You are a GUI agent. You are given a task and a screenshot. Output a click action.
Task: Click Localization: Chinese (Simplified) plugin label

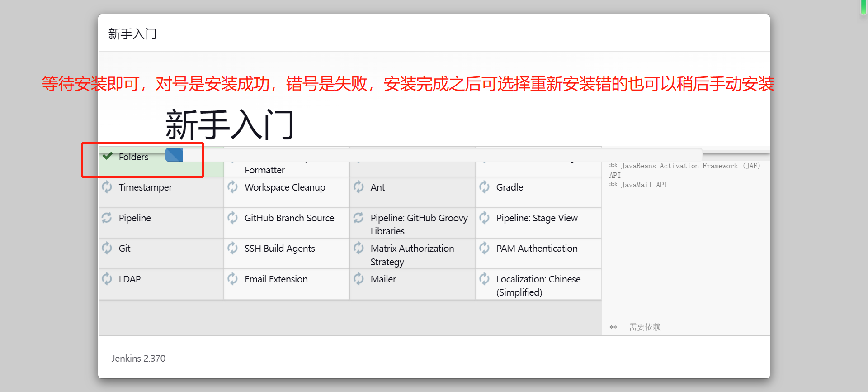538,286
